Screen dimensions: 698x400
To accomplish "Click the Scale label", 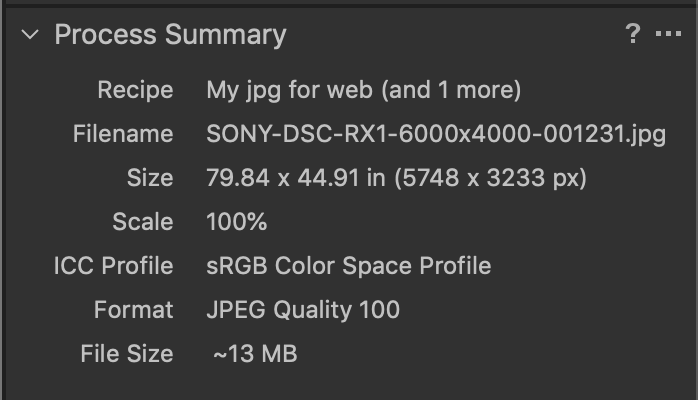I will coord(144,222).
